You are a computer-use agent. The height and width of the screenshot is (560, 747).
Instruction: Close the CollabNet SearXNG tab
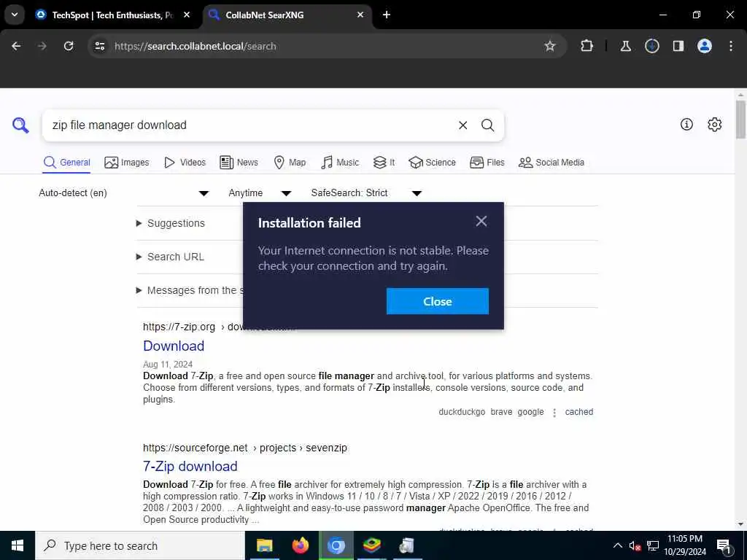click(360, 15)
